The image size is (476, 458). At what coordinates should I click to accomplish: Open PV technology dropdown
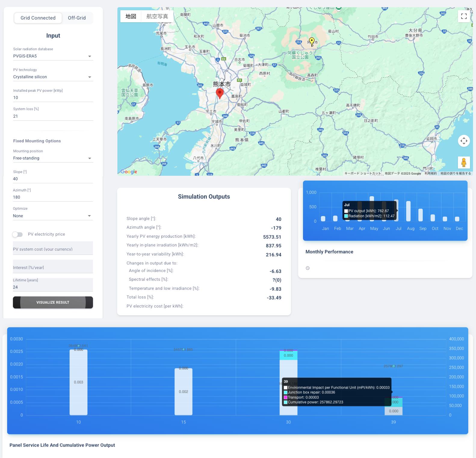pos(53,77)
